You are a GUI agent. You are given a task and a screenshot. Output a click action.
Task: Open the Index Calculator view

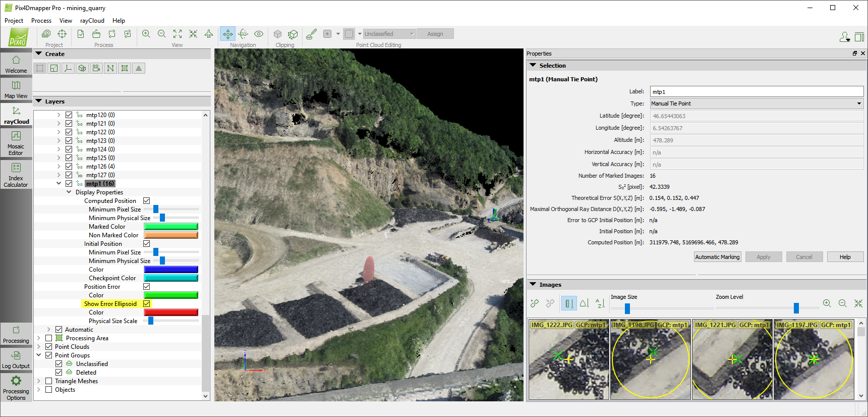(x=16, y=175)
